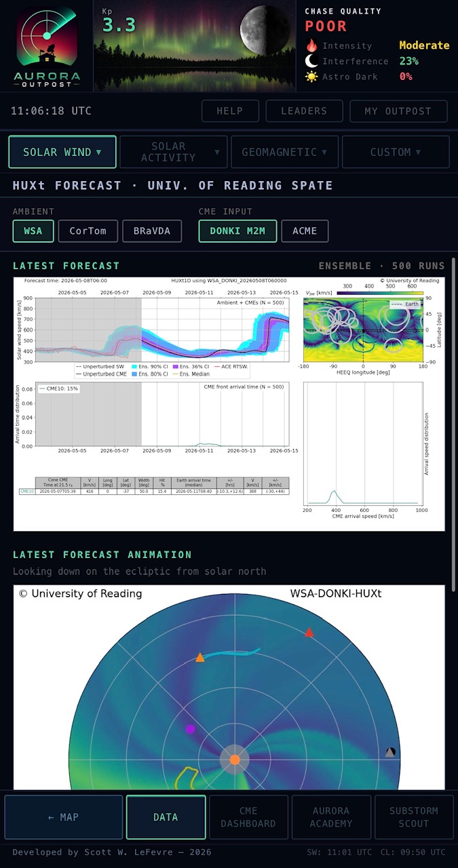The width and height of the screenshot is (458, 868).
Task: Click the moon phase image
Action: click(265, 29)
